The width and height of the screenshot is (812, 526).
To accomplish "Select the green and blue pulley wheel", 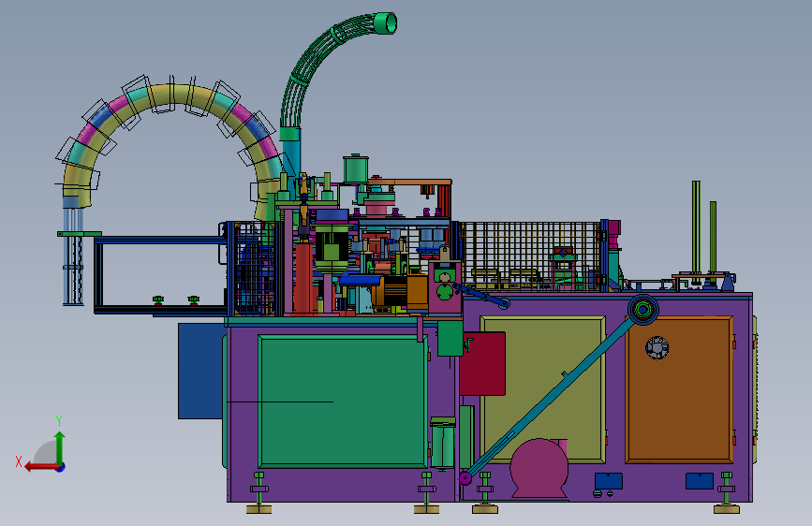I will coord(643,310).
